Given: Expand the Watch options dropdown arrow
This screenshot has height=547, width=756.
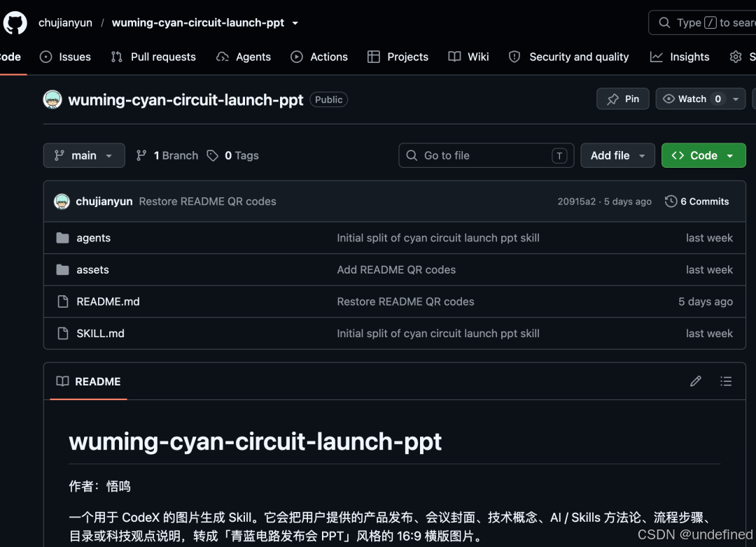Looking at the screenshot, I should tap(736, 99).
